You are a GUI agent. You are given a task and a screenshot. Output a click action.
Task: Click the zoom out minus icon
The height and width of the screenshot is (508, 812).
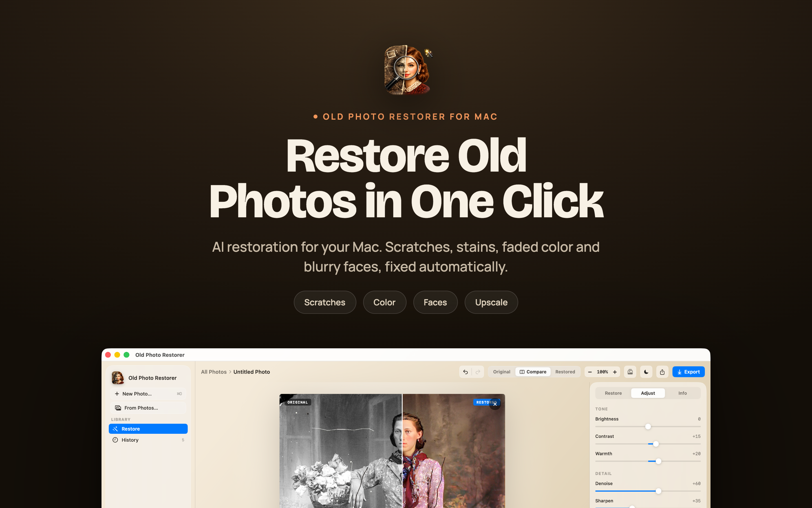pos(590,372)
